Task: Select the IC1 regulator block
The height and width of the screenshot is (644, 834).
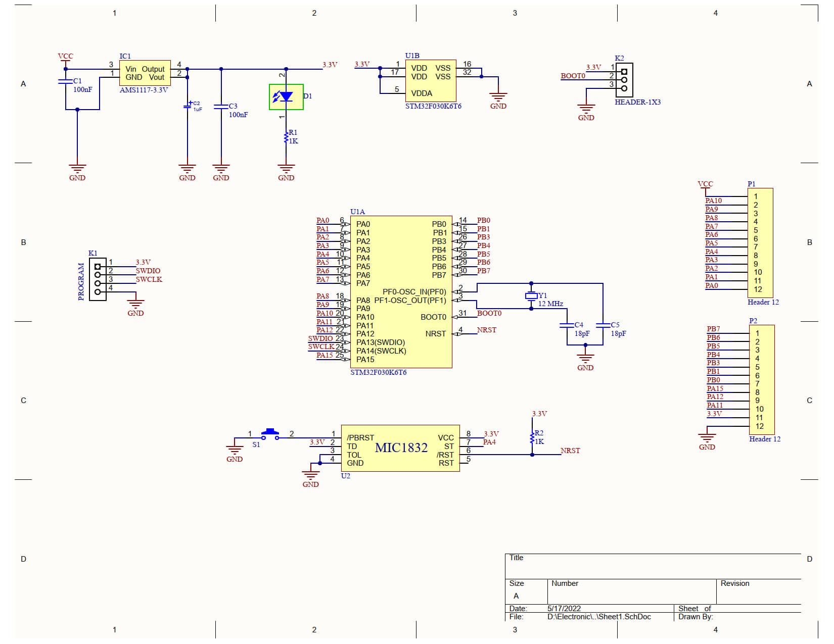Action: tap(145, 73)
